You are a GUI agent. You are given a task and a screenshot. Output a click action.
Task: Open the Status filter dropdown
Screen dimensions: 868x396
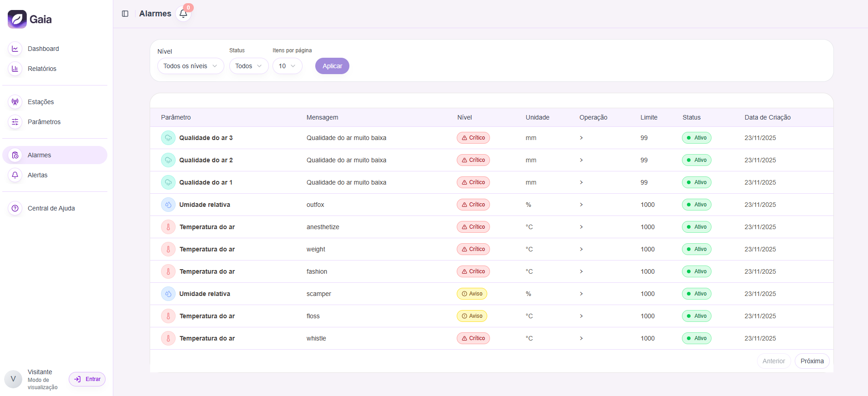coord(248,66)
